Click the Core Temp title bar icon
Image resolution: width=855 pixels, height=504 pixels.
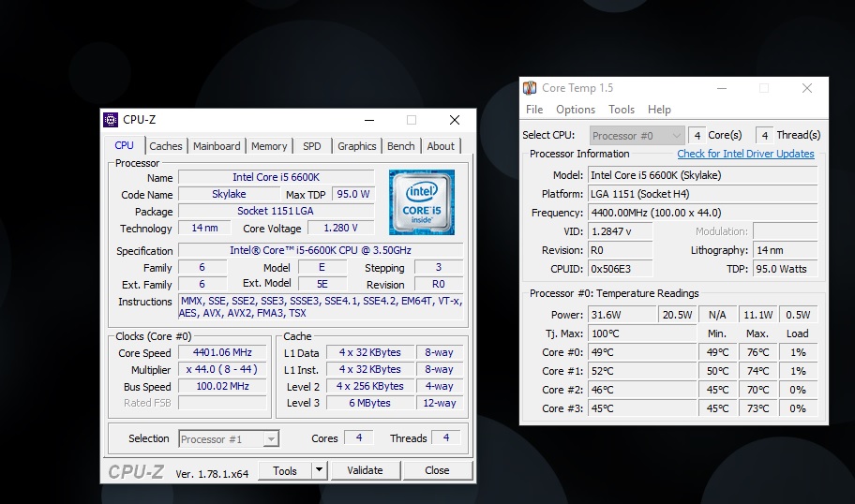tap(530, 88)
